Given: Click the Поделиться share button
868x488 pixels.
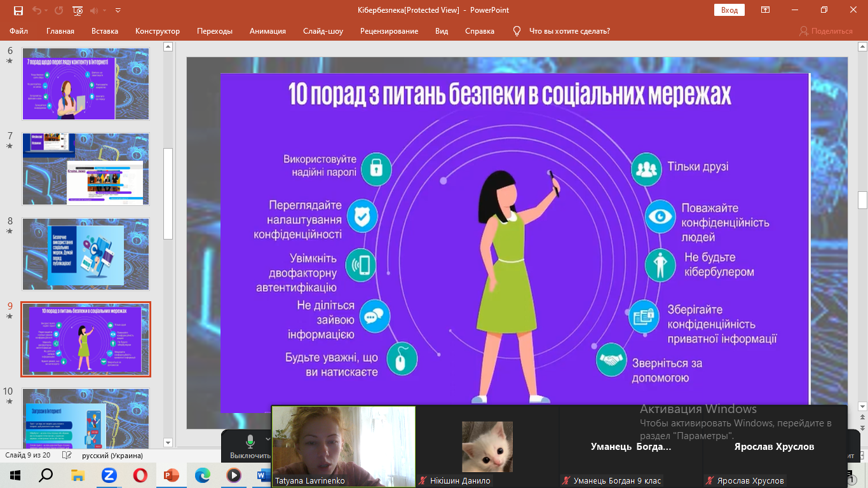Looking at the screenshot, I should tap(826, 30).
